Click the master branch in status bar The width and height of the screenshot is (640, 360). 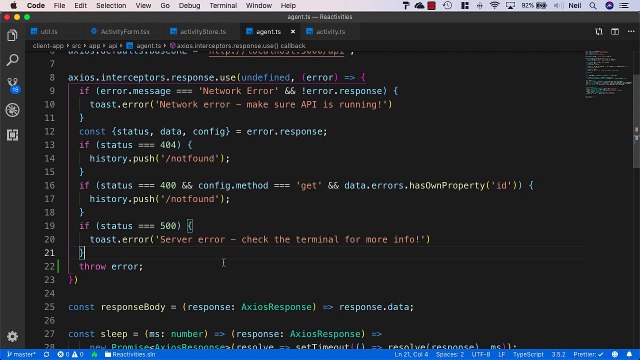point(21,354)
